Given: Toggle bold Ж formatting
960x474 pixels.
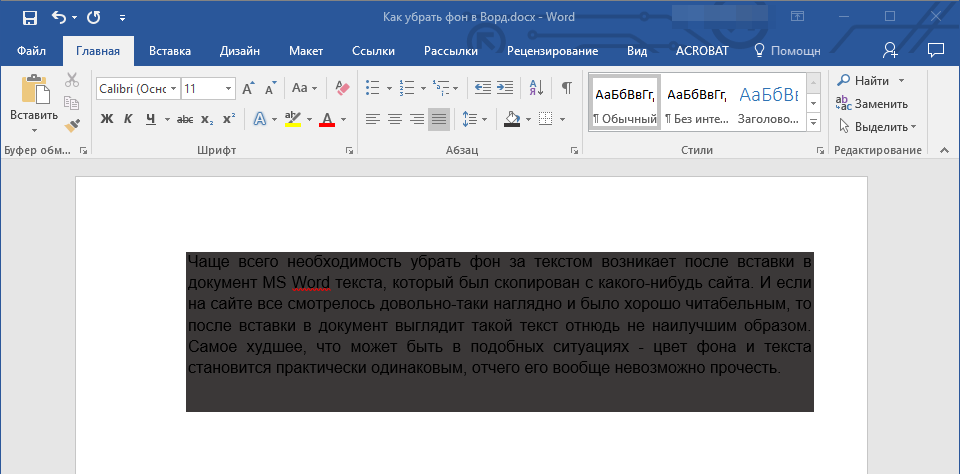Looking at the screenshot, I should pos(107,119).
